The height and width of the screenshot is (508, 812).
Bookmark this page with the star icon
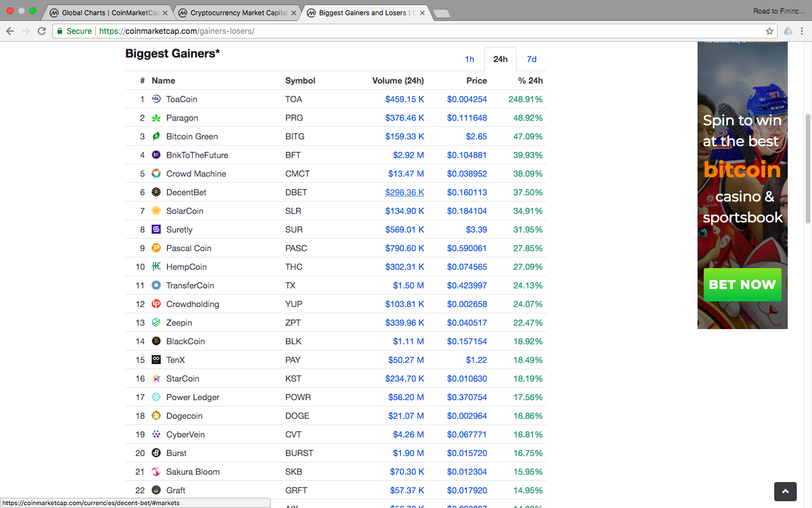click(770, 31)
